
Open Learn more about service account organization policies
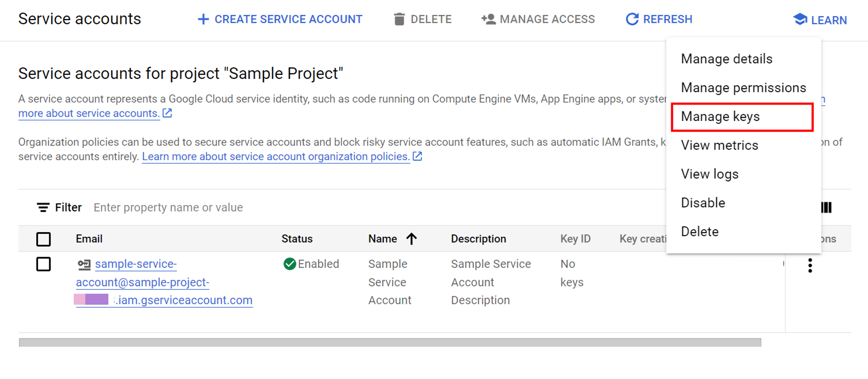(276, 156)
